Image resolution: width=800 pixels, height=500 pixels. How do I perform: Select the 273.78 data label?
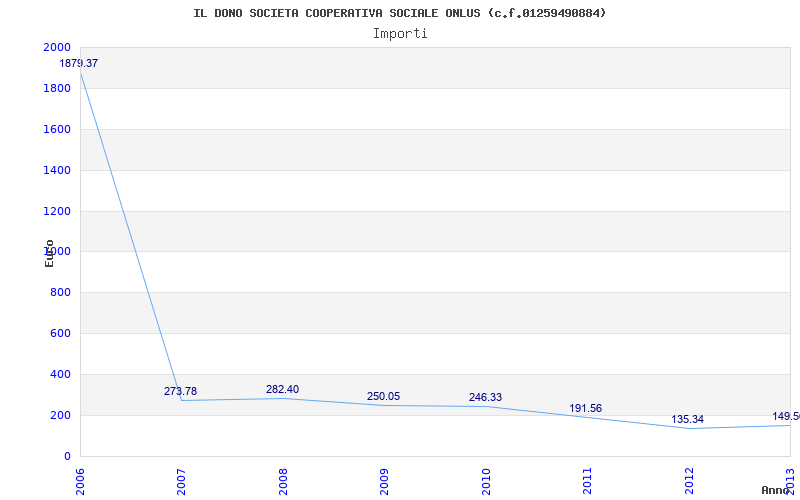click(180, 391)
